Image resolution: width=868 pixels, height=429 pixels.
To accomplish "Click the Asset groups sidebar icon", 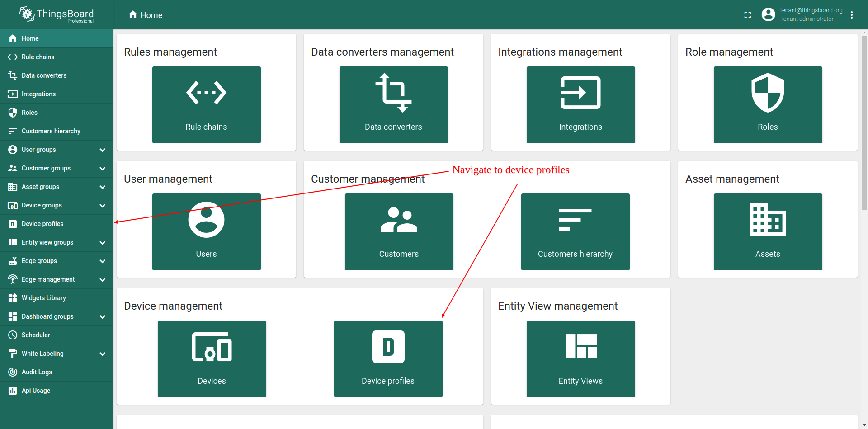I will pos(13,187).
